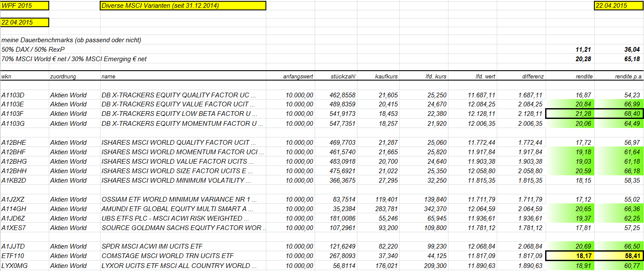Select WKN cell A1KB2D
The image size is (644, 271).
(14, 180)
